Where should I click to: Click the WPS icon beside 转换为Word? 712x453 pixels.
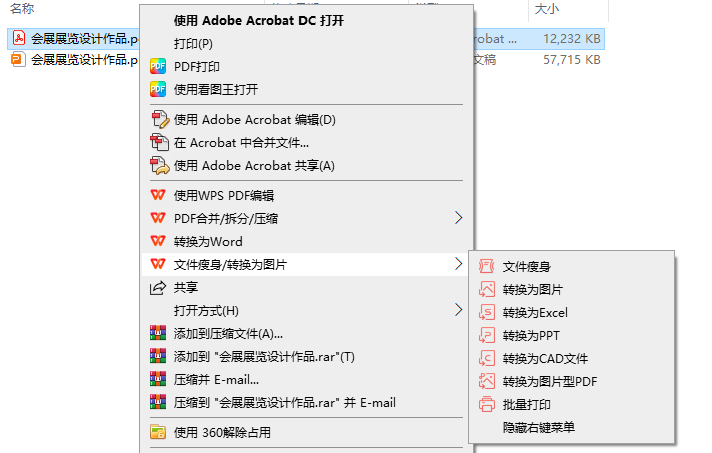tap(158, 241)
